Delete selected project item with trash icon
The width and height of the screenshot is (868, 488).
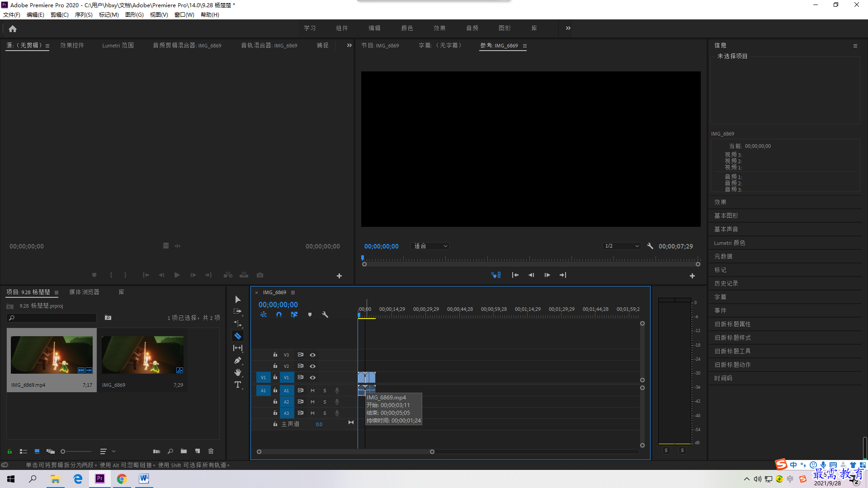[x=211, y=451]
